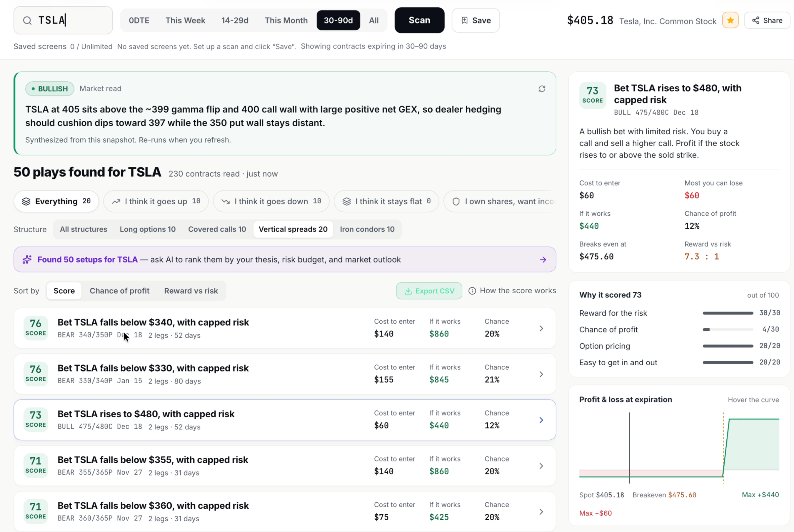Sort plays by Chance of profit
Viewport: 794px width, 532px height.
(x=119, y=291)
